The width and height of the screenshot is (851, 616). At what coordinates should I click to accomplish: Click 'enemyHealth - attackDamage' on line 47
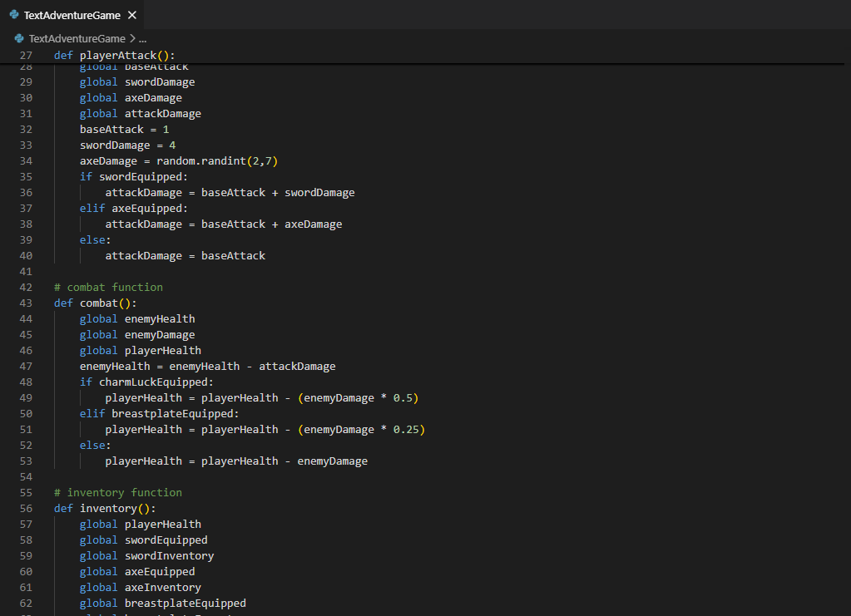[x=252, y=366]
